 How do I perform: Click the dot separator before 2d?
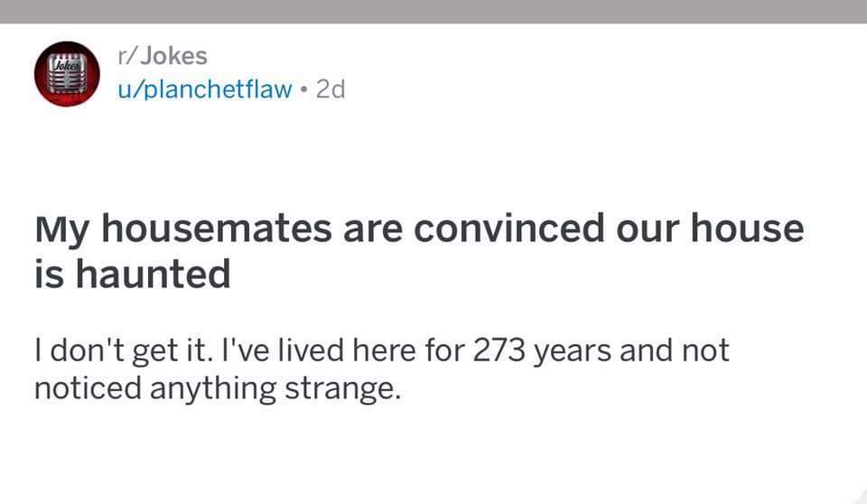pyautogui.click(x=303, y=89)
